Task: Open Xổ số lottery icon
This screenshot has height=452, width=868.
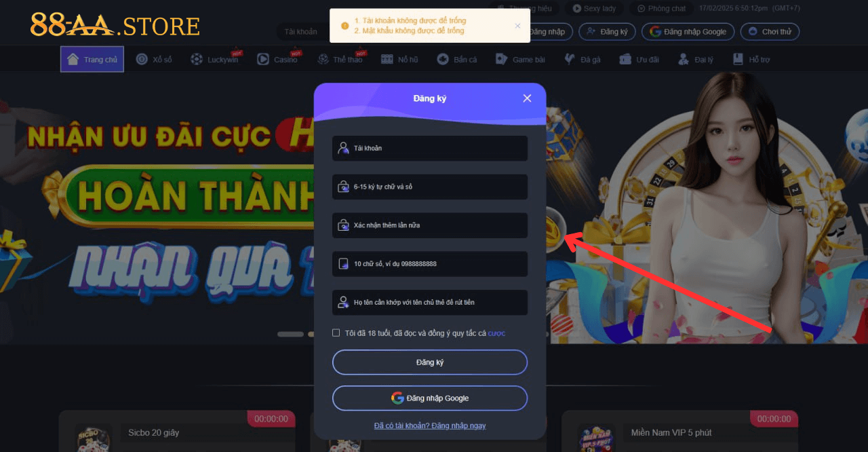Action: click(x=142, y=59)
